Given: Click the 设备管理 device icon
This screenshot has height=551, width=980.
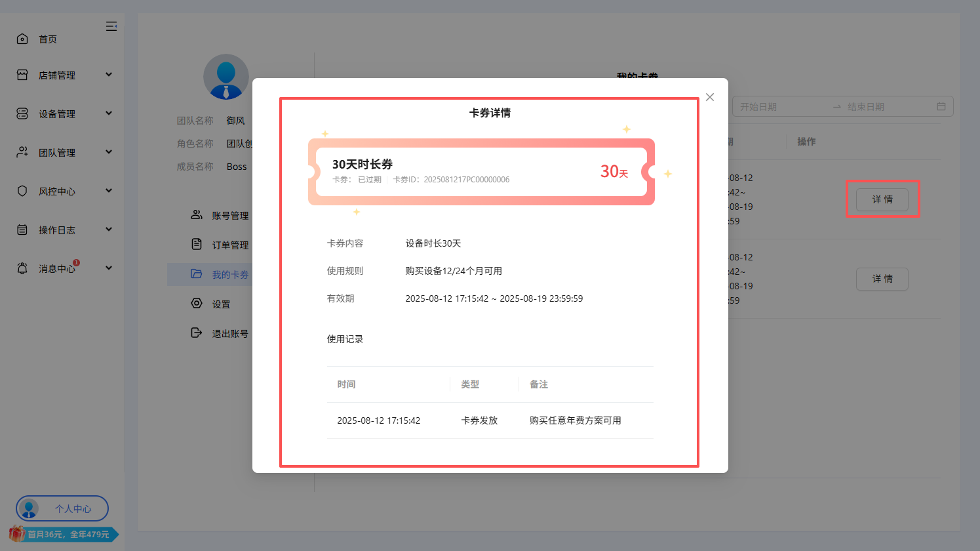Looking at the screenshot, I should point(22,114).
